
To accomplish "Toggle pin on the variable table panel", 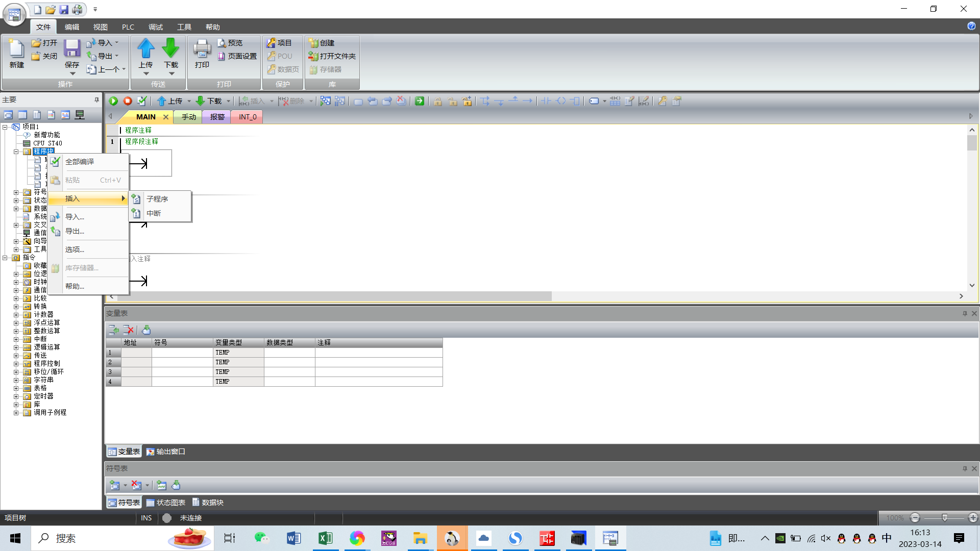I will tap(965, 313).
